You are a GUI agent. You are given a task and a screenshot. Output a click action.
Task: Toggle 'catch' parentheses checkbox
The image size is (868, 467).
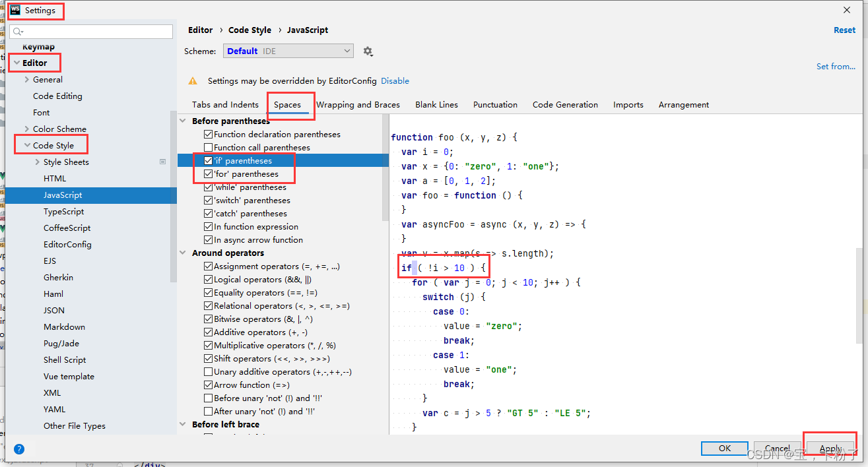click(x=209, y=214)
